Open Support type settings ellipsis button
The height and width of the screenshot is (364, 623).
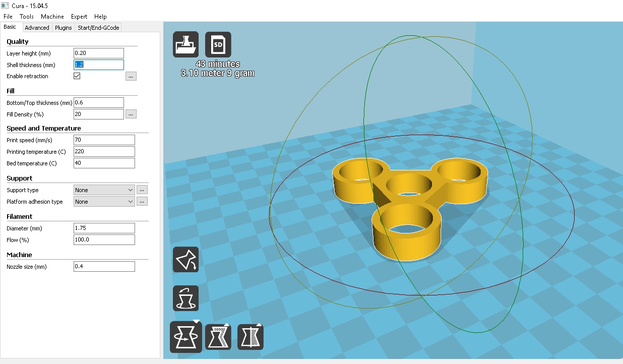(x=142, y=190)
